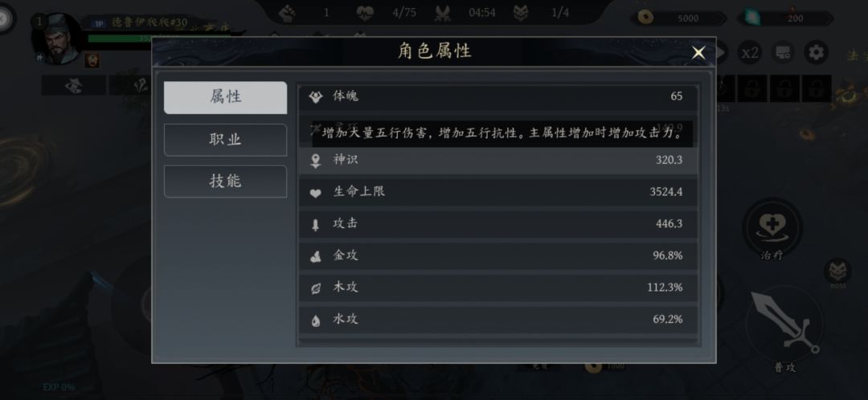
Task: Click the 水攻 water drop icon
Action: click(x=316, y=320)
